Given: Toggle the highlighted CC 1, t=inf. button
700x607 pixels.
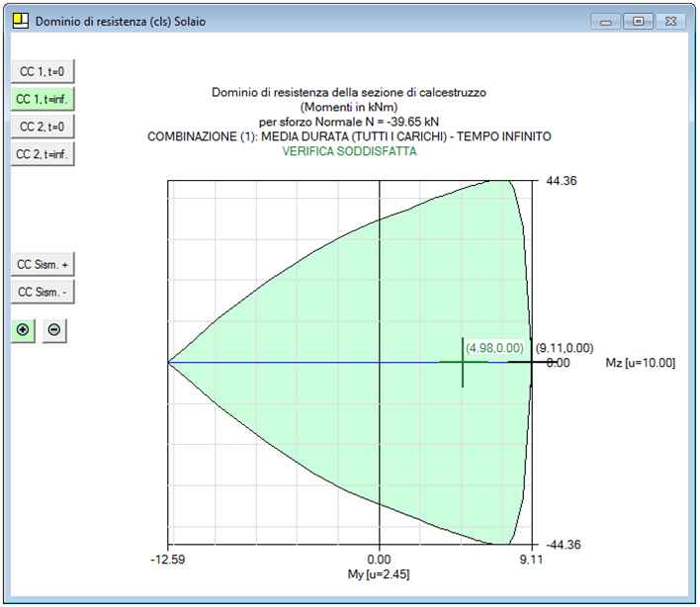Looking at the screenshot, I should pos(43,99).
